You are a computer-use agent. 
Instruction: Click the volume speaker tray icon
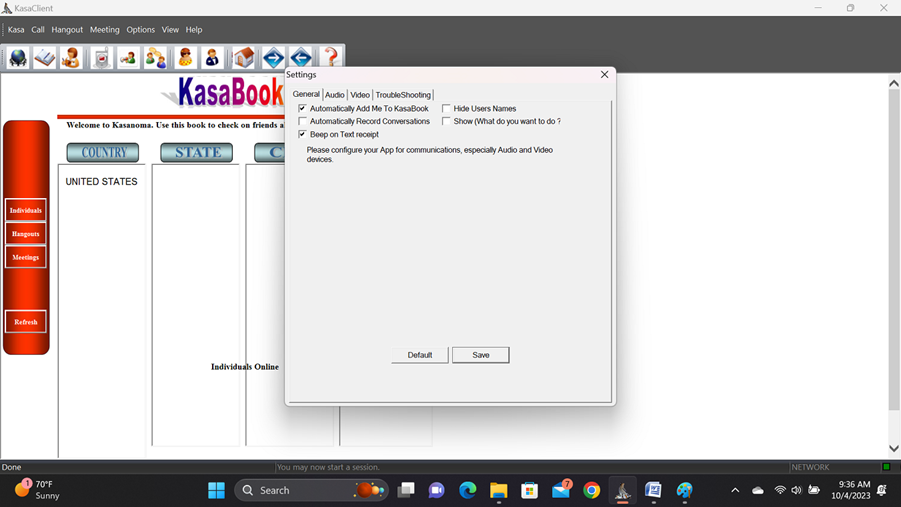coord(796,490)
